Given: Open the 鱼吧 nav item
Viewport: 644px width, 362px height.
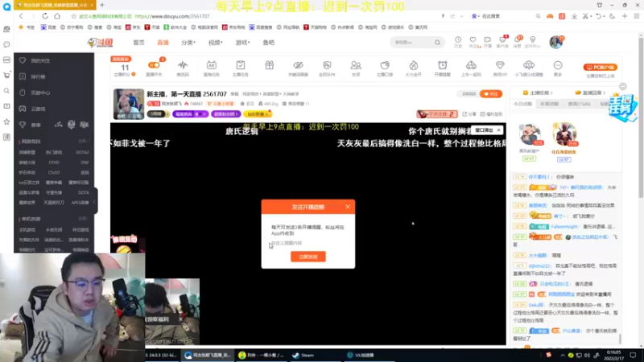Looking at the screenshot, I should point(269,43).
